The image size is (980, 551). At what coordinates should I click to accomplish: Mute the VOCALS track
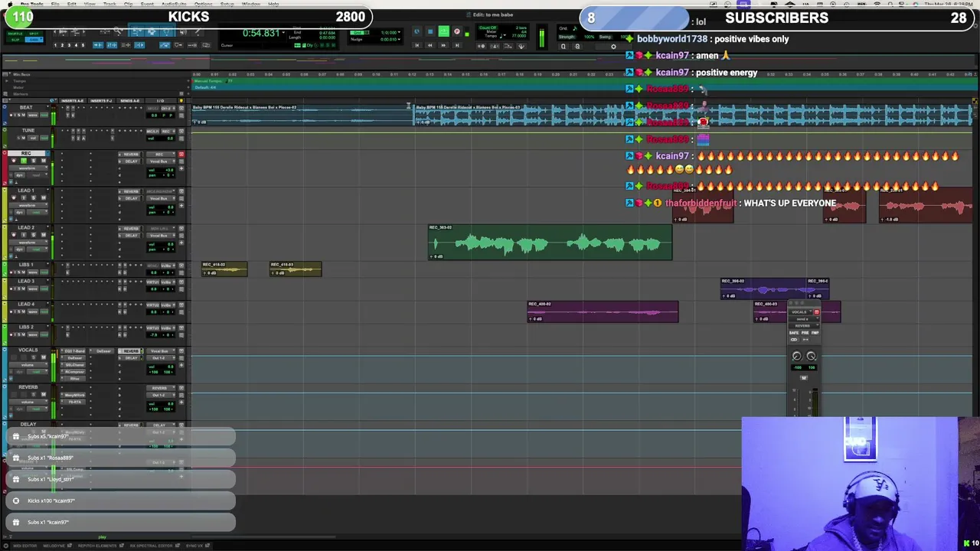(44, 357)
